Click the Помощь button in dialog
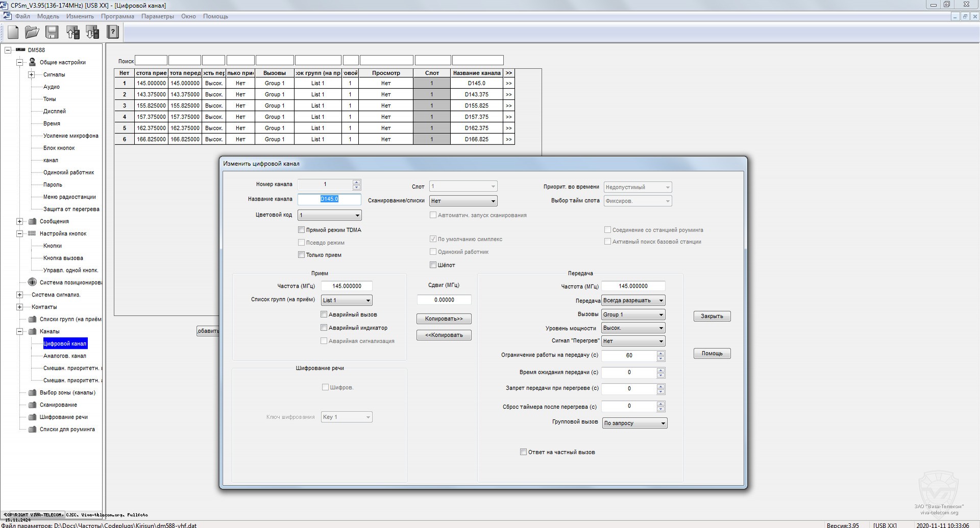Screen dimensions: 980x528 [x=712, y=354]
